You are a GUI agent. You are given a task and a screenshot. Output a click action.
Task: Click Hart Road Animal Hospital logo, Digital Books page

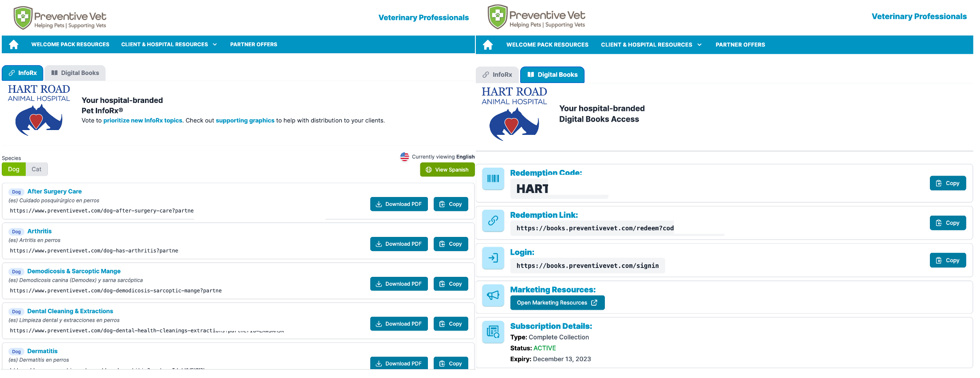pos(514,114)
